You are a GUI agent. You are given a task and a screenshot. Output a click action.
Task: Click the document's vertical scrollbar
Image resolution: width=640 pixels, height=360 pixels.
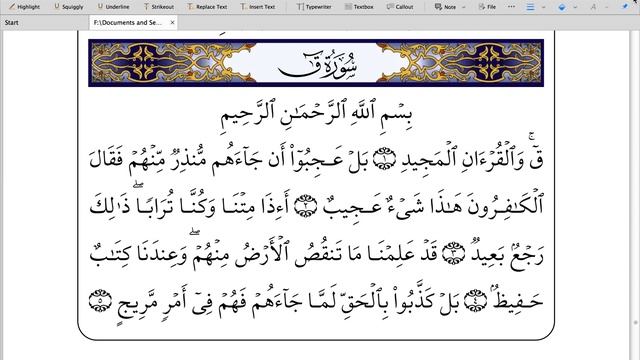[635, 195]
